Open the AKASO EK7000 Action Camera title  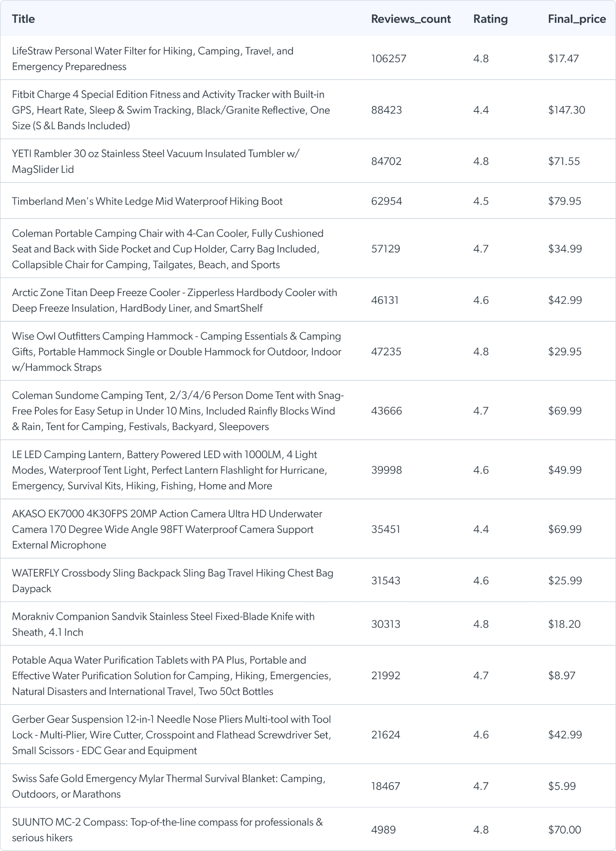(167, 529)
